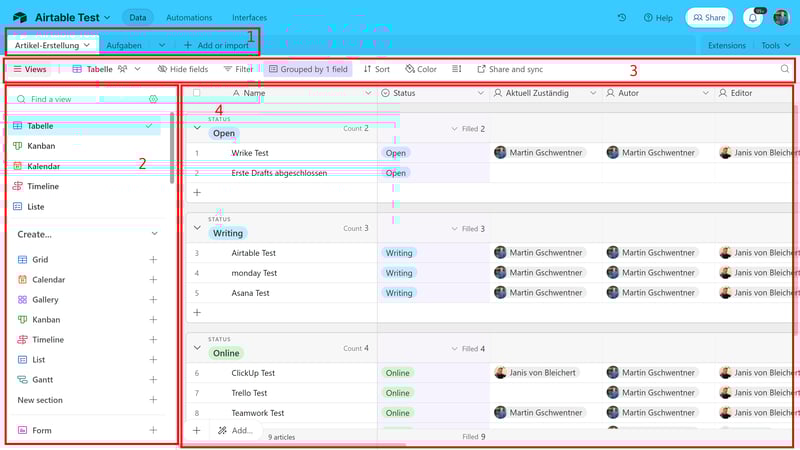The width and height of the screenshot is (800, 450).
Task: Click the Share button
Action: pyautogui.click(x=709, y=17)
